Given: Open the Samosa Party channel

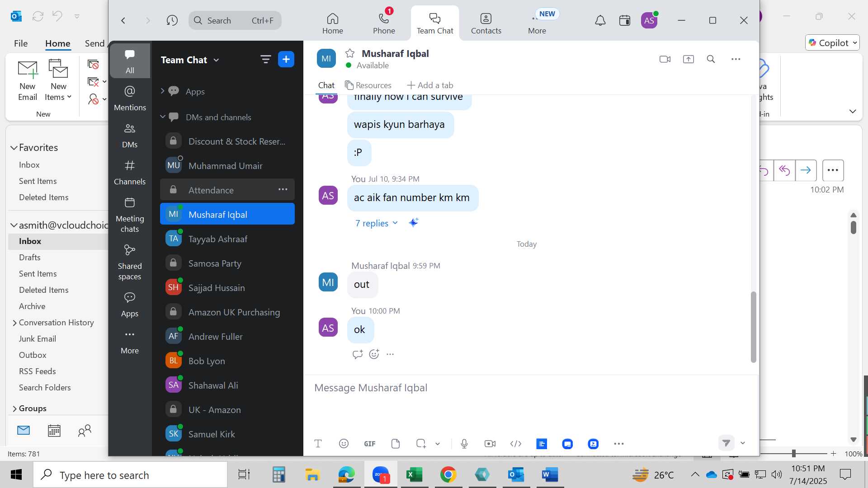Looking at the screenshot, I should tap(227, 263).
